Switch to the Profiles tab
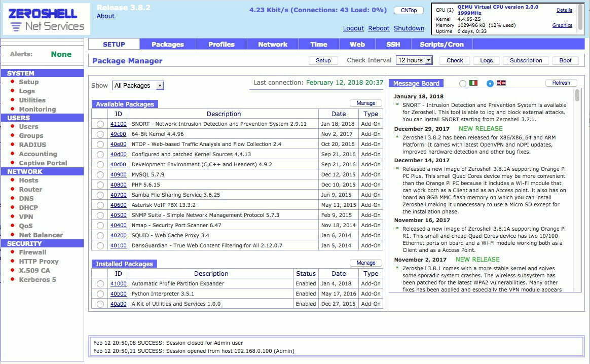 coord(221,44)
